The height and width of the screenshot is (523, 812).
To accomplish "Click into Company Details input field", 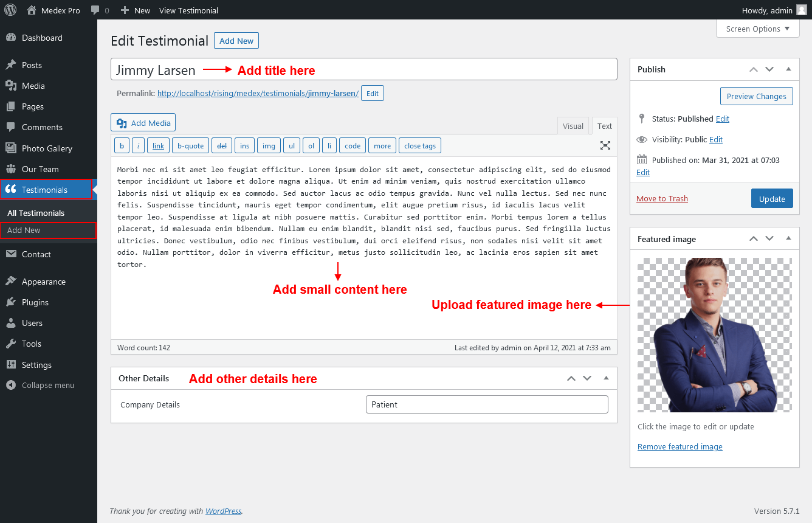I will (486, 404).
